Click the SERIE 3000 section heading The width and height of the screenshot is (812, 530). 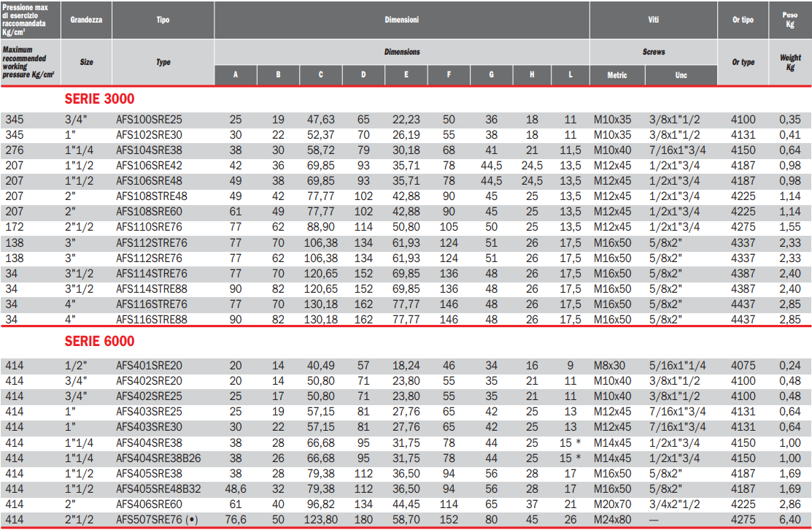(99, 99)
